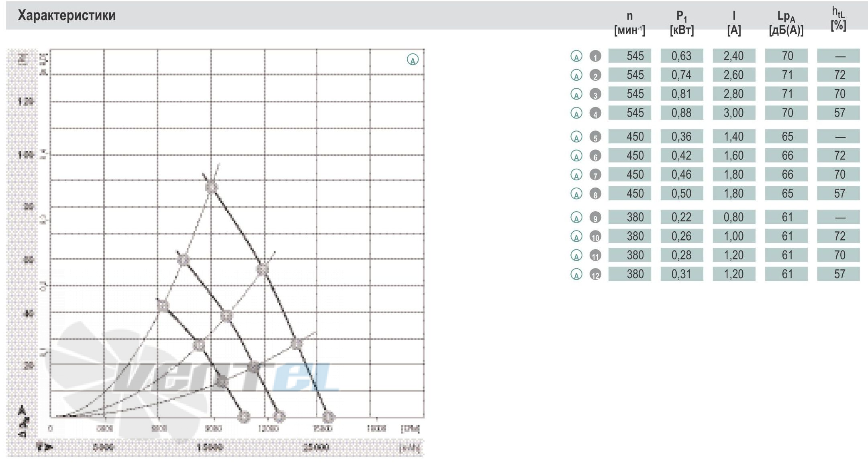Viewport: 868px width, 473px height.
Task: Select the circled A icon beside marker 4
Action: pyautogui.click(x=576, y=113)
